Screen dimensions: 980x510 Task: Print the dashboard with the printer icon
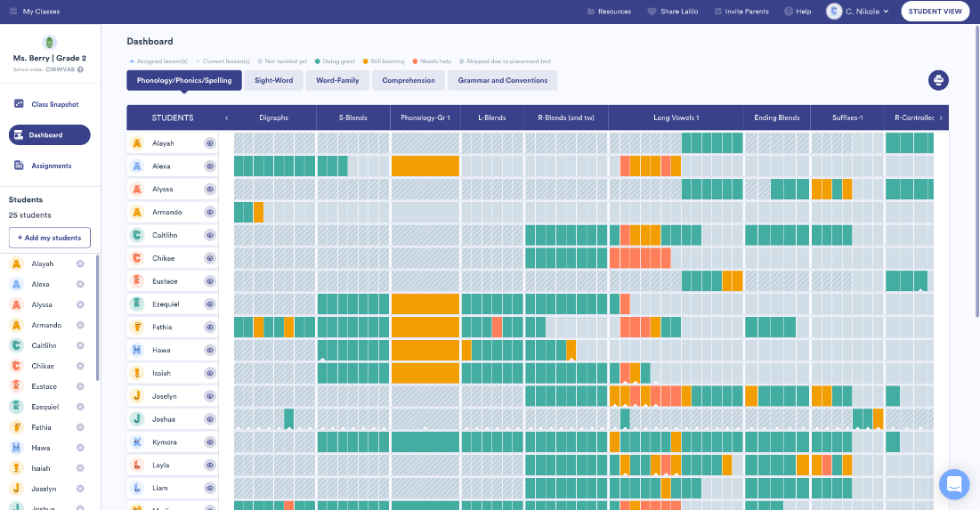pyautogui.click(x=938, y=80)
